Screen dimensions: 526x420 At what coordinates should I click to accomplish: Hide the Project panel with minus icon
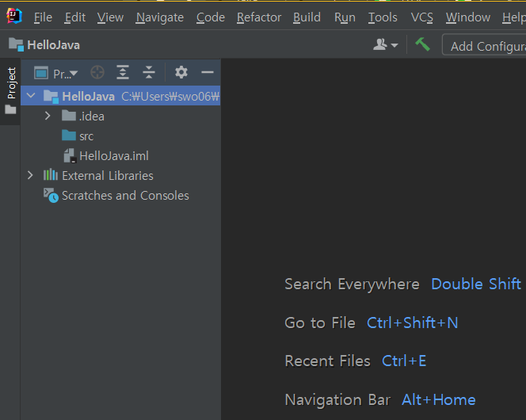(x=208, y=72)
